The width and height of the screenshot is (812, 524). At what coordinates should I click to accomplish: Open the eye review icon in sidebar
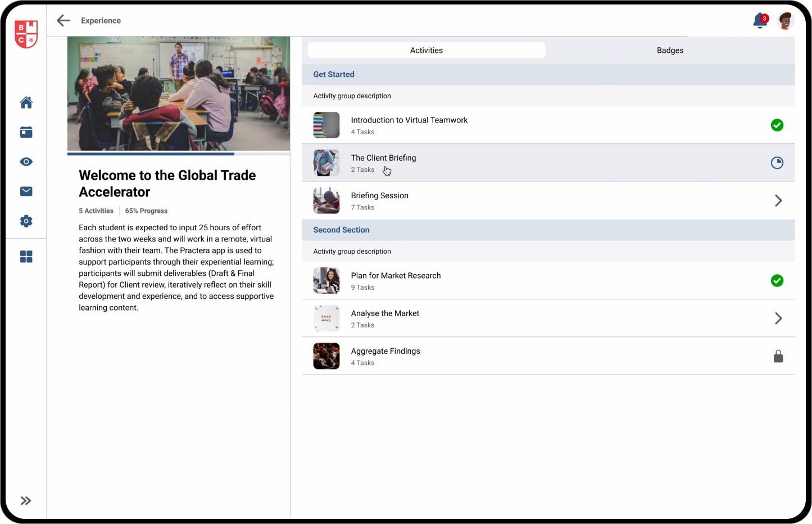26,162
